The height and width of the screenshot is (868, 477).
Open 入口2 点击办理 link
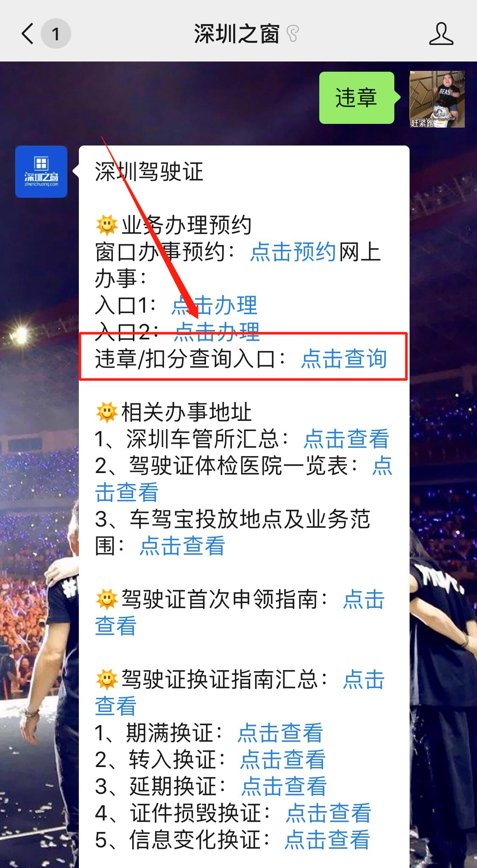click(x=217, y=332)
